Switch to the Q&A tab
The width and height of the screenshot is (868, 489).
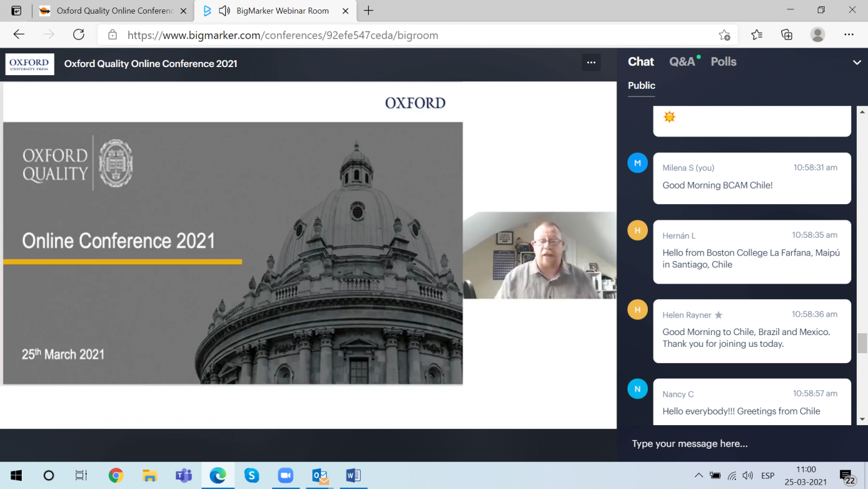point(684,61)
